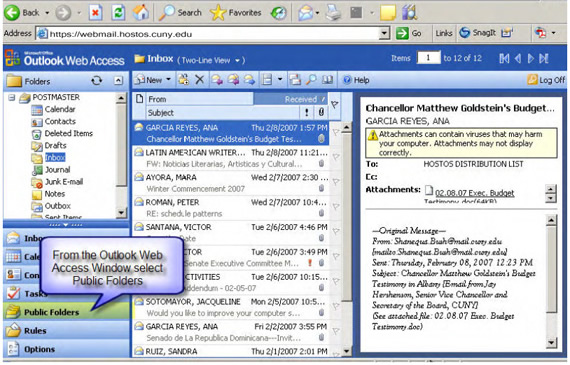Click the Check Messages icon

(x=295, y=80)
